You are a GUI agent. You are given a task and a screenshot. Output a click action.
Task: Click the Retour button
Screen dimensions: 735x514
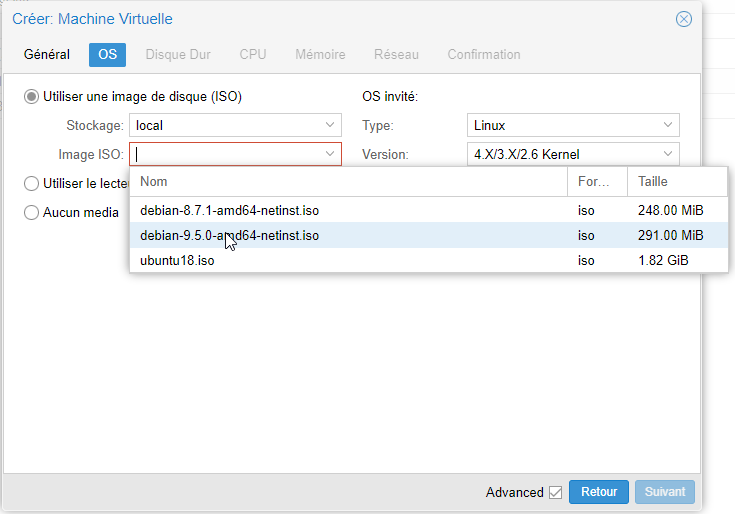pyautogui.click(x=599, y=492)
